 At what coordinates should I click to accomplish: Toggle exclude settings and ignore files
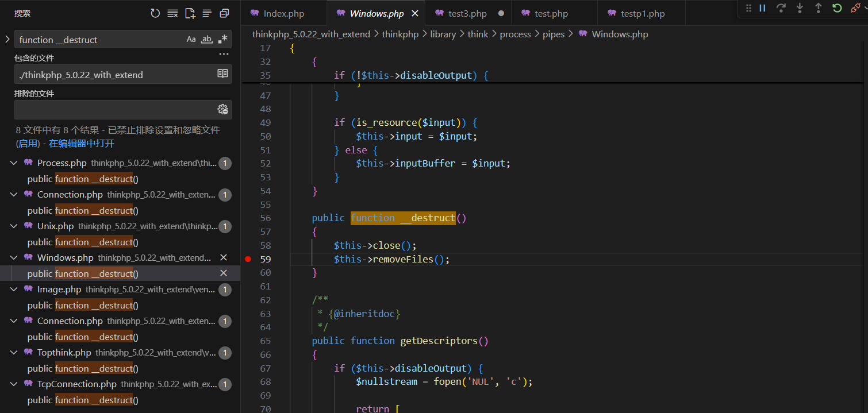point(222,109)
